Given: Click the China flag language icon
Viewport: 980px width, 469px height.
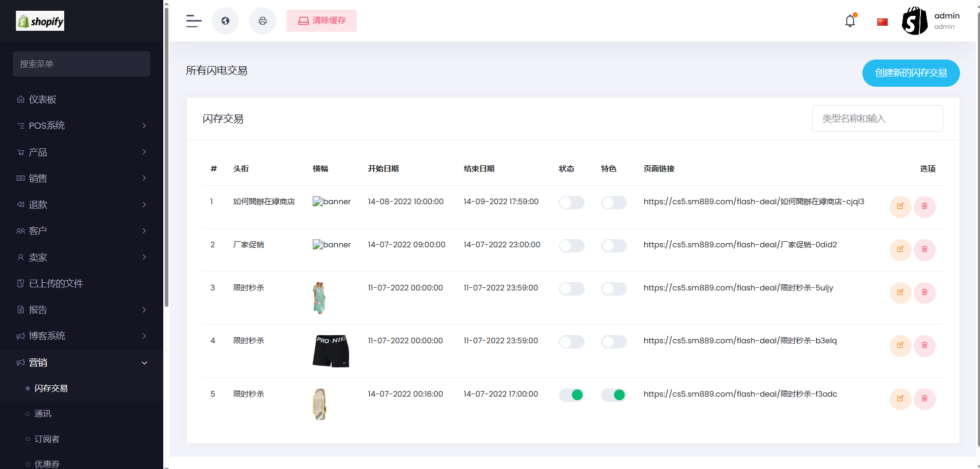Looking at the screenshot, I should pos(882,22).
